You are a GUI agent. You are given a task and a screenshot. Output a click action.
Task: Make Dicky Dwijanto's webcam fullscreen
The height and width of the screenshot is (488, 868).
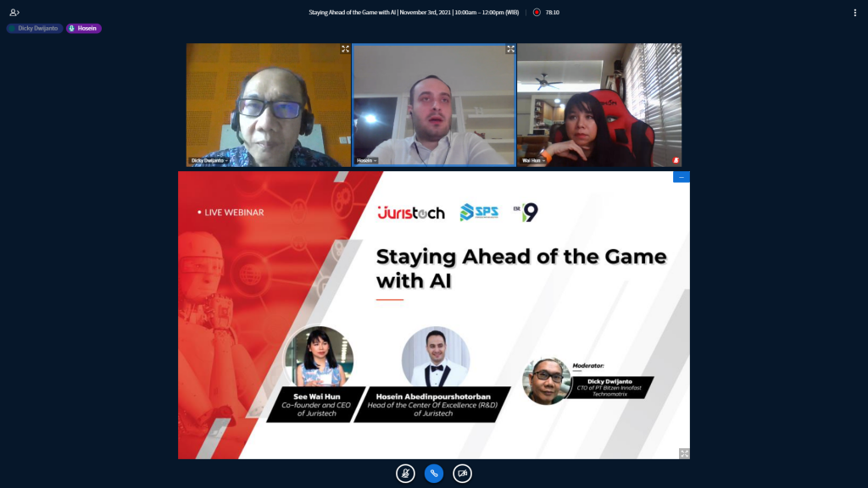[x=345, y=49]
